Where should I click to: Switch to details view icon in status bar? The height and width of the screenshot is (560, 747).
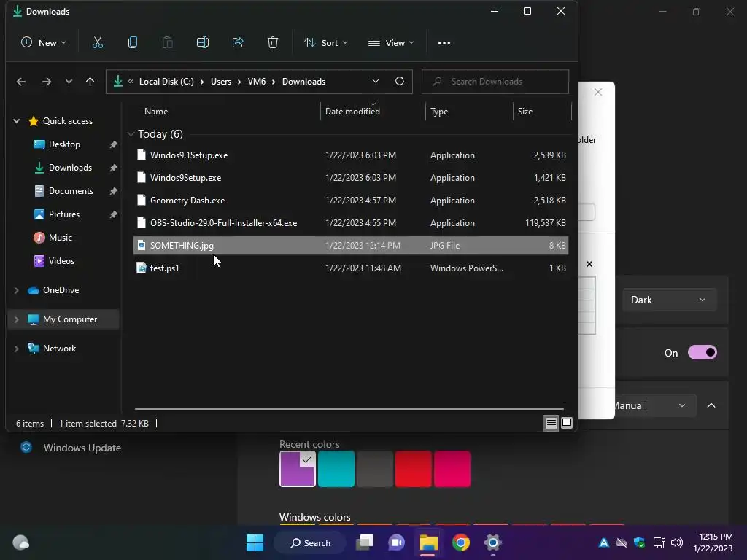click(x=551, y=424)
